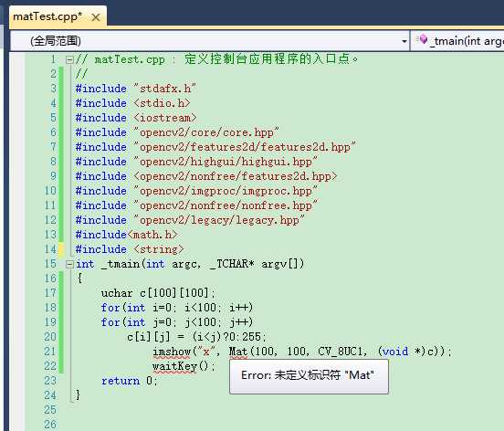Click the _TCHAR* argv[] parameter
The width and height of the screenshot is (504, 431).
(257, 264)
